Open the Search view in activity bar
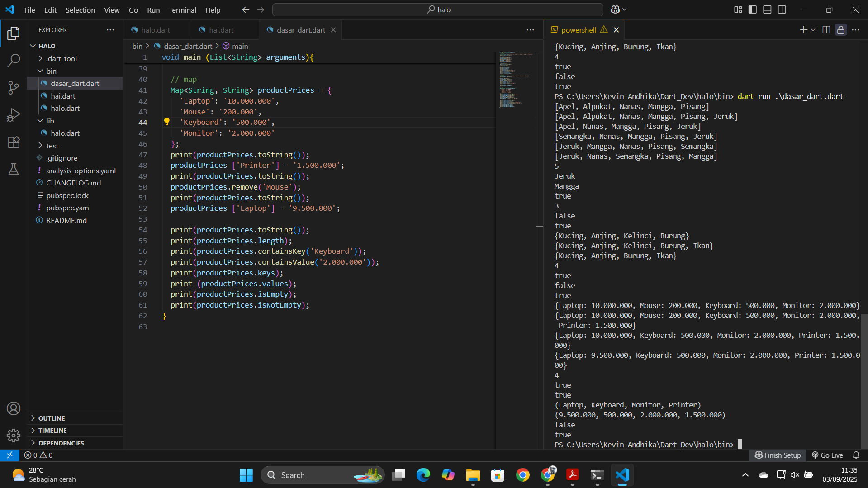 click(x=14, y=60)
